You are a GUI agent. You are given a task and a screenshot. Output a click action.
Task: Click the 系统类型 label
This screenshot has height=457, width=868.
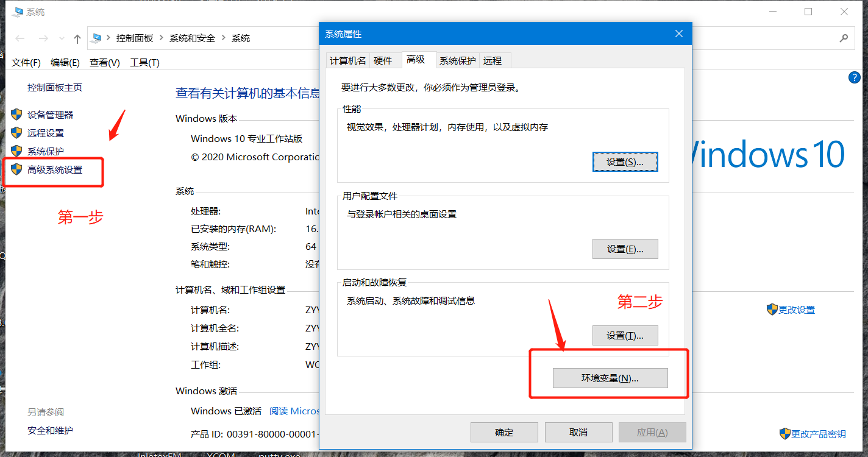coord(210,247)
